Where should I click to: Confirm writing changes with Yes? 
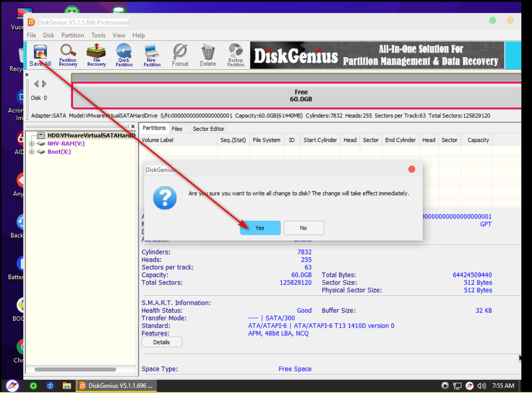point(260,228)
